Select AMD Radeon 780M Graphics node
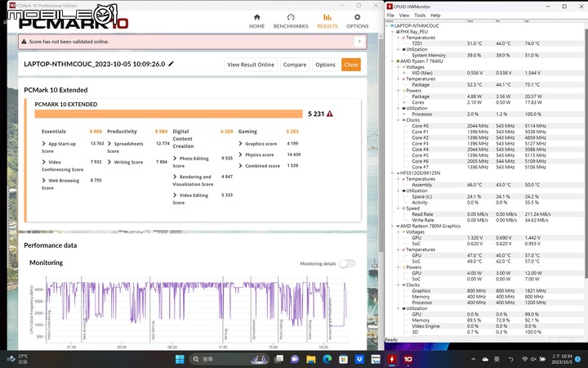 pyautogui.click(x=430, y=226)
